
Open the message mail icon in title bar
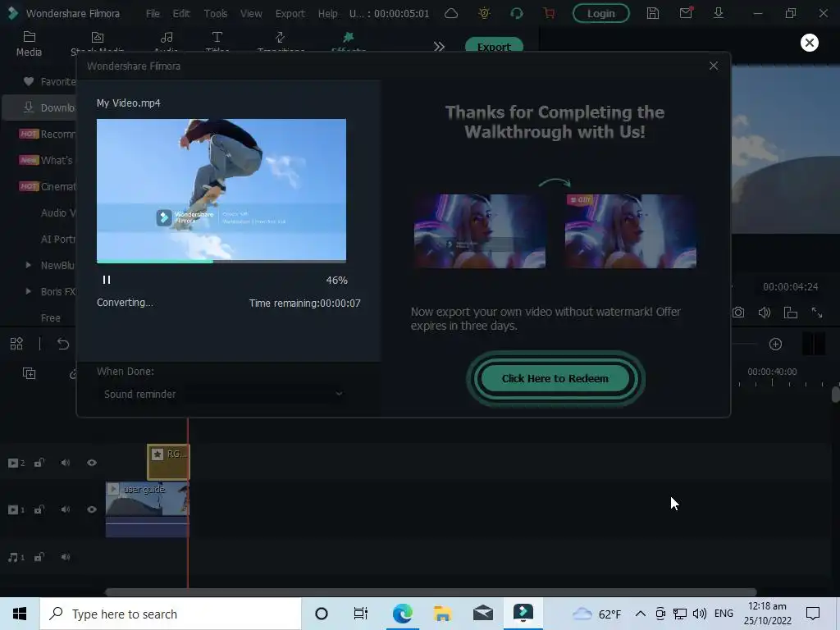pyautogui.click(x=686, y=13)
